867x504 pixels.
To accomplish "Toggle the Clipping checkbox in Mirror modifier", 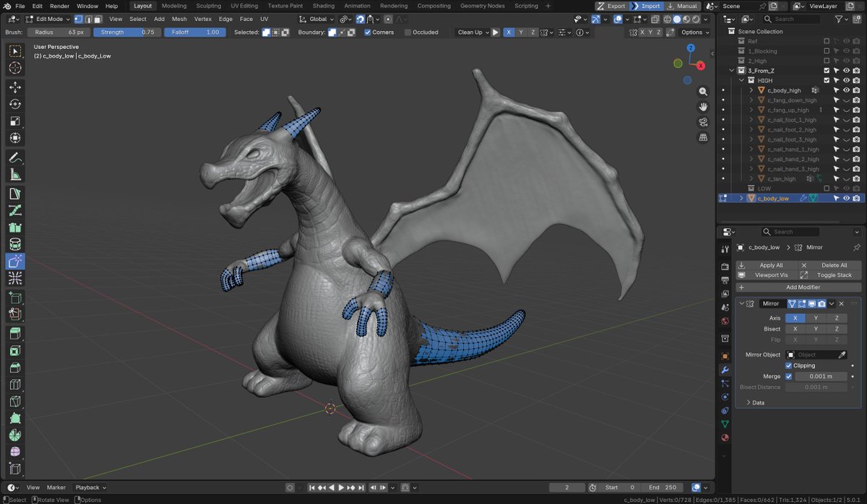I will [789, 365].
